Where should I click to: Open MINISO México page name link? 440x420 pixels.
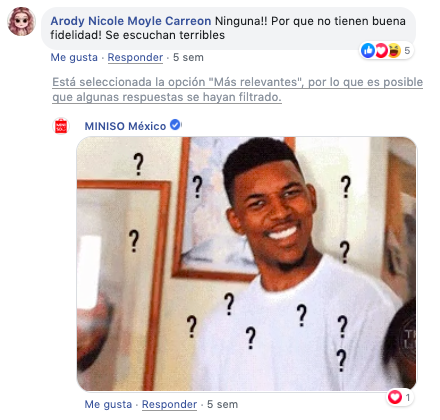(125, 126)
